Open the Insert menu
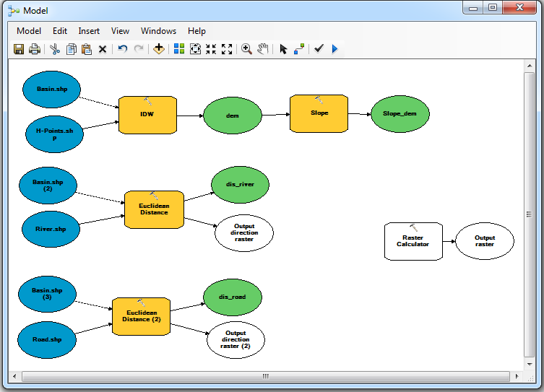 click(89, 31)
